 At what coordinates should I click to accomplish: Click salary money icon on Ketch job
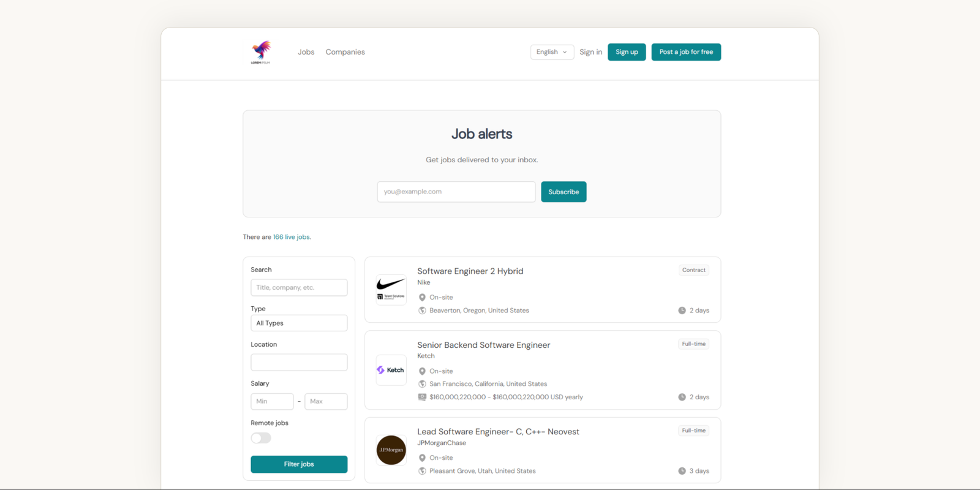[x=422, y=397]
